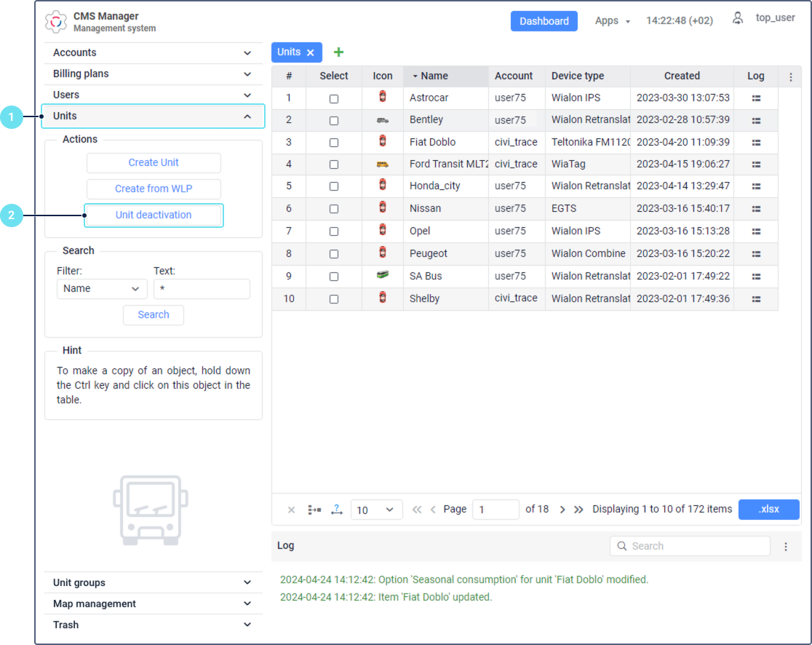Click Create Unit button
812x645 pixels.
tap(154, 162)
